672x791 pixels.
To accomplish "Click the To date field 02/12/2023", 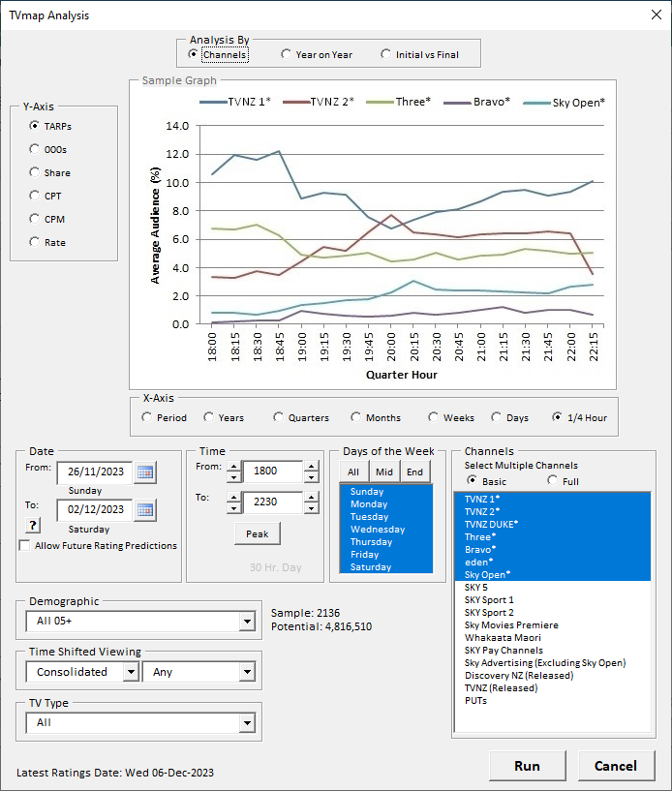I will tap(95, 509).
